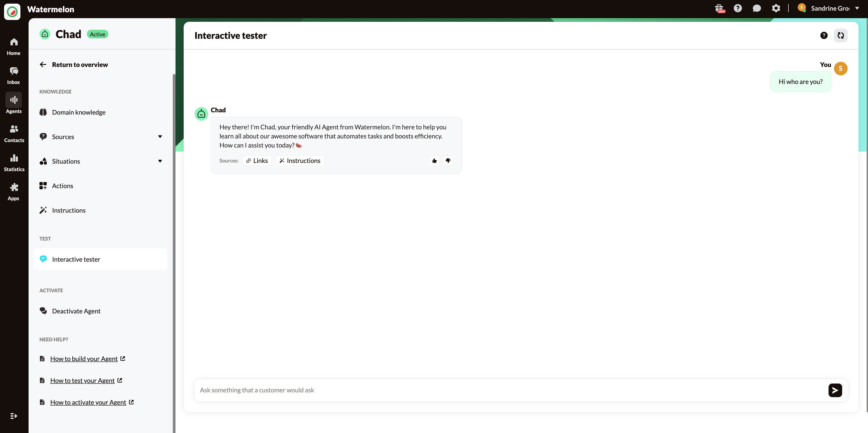Open How to test your Agent link
Screen dimensions: 868x433
82,380
